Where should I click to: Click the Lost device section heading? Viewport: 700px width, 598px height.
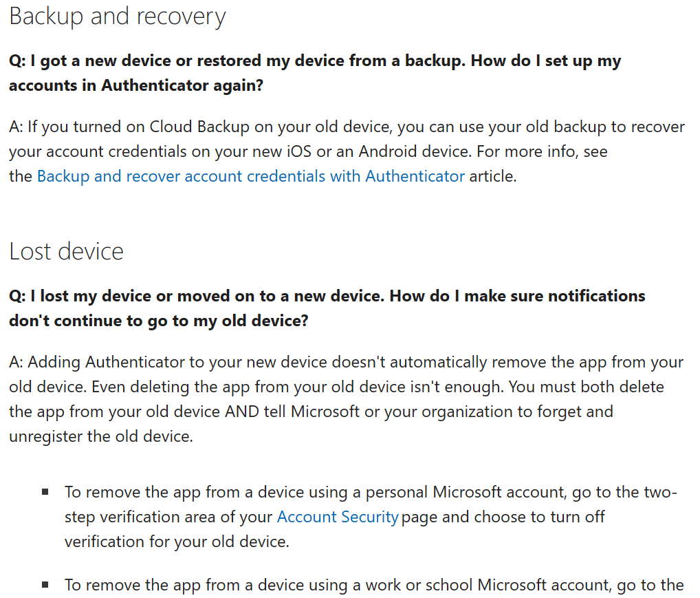[x=66, y=252]
